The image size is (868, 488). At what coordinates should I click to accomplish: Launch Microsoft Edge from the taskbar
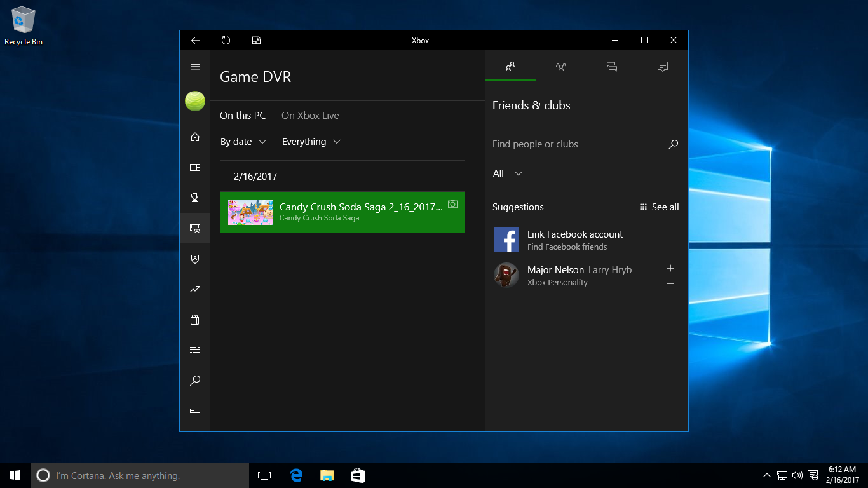[296, 475]
